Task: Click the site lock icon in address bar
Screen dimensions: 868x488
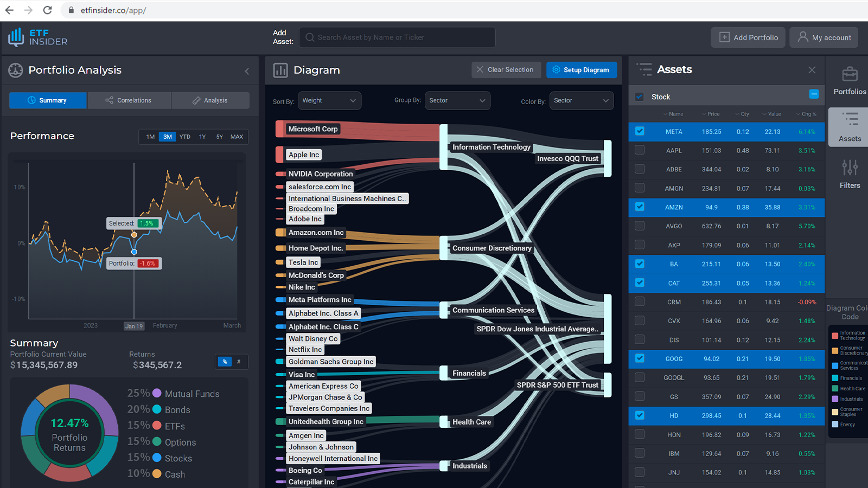Action: point(71,10)
